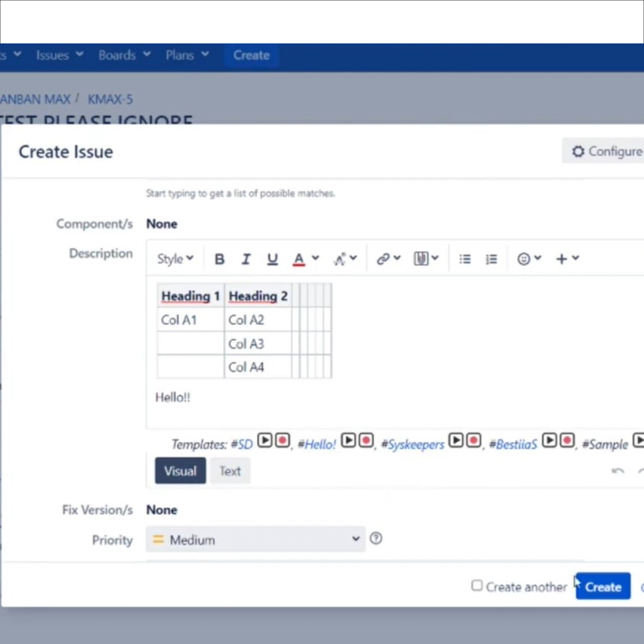644x644 pixels.
Task: Play the #SD template
Action: [265, 440]
